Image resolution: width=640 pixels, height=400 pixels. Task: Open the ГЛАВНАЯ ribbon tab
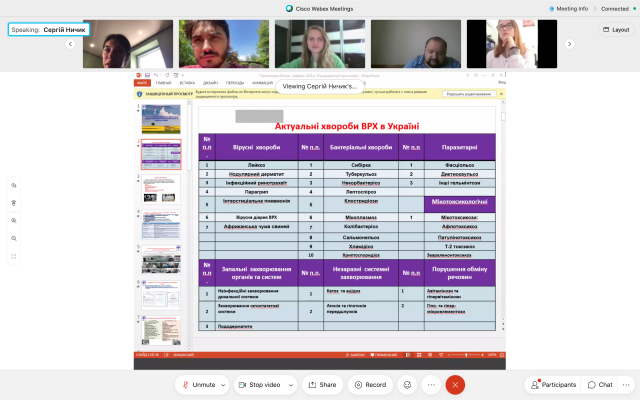pos(163,83)
